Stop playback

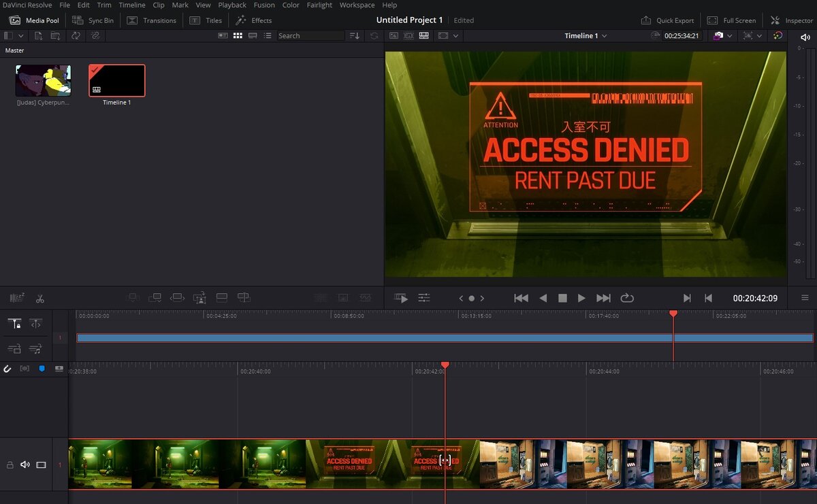tap(562, 298)
